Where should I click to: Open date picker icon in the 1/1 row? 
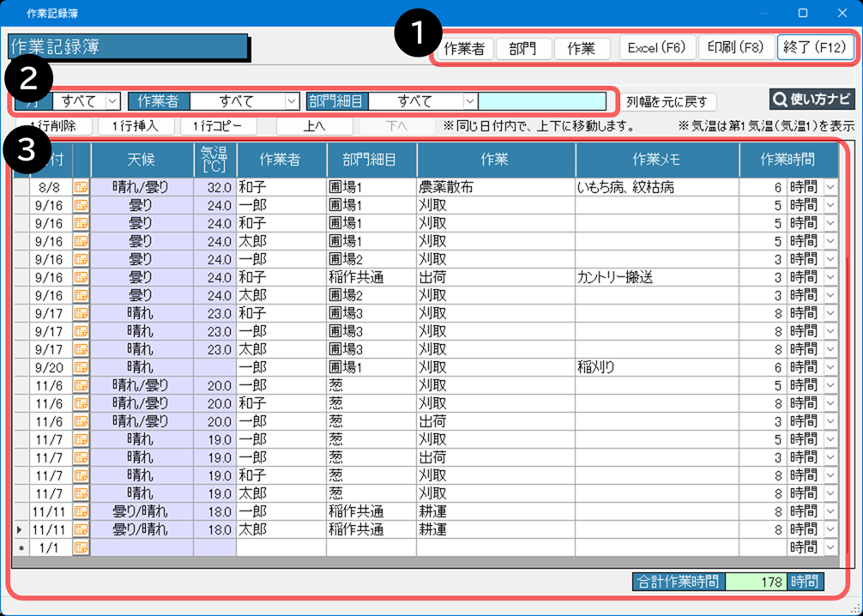click(81, 547)
